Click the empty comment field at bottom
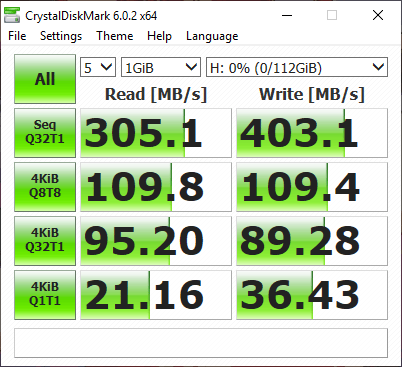The height and width of the screenshot is (367, 402). (201, 343)
